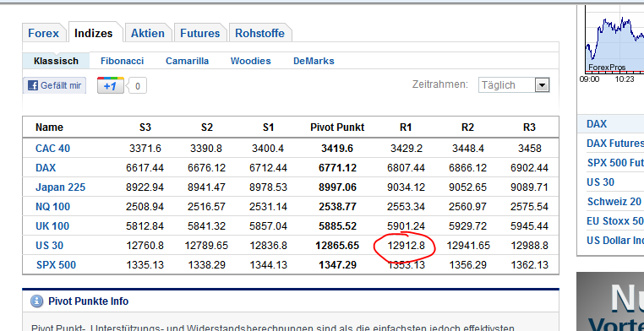This screenshot has height=331, width=644.
Task: Click the R3 column header
Action: (x=529, y=128)
